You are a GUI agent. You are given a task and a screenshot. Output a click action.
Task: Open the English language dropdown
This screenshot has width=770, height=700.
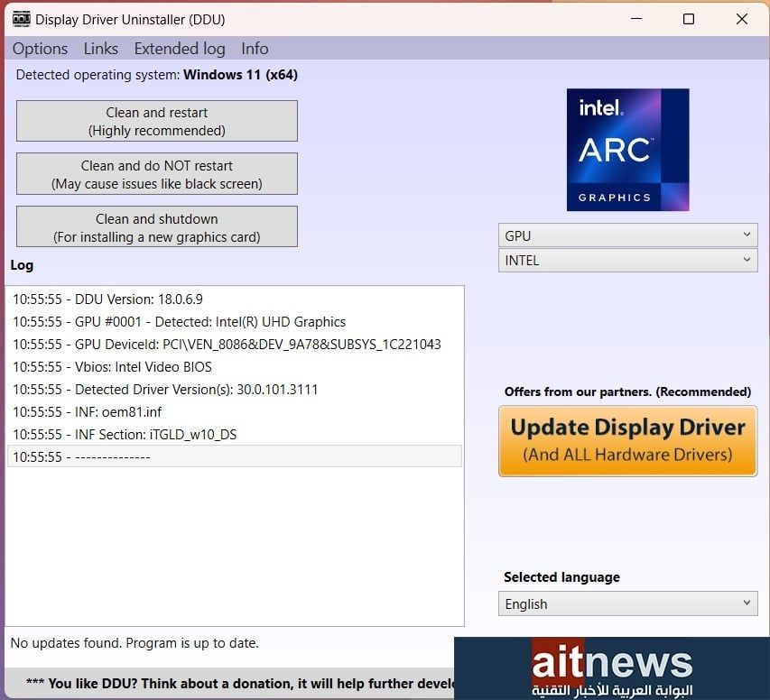point(627,603)
